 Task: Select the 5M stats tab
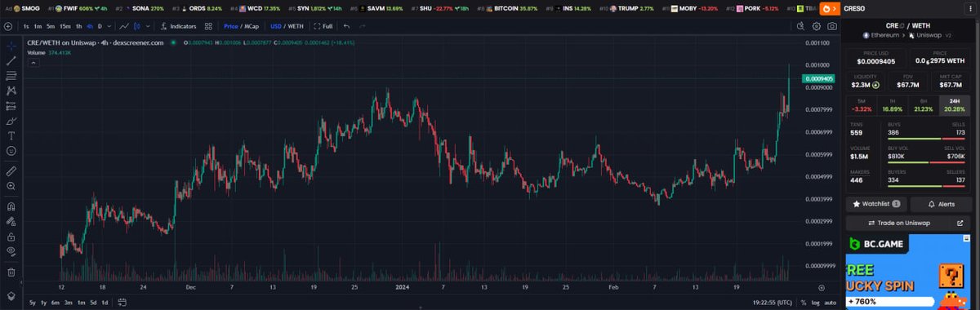click(862, 105)
